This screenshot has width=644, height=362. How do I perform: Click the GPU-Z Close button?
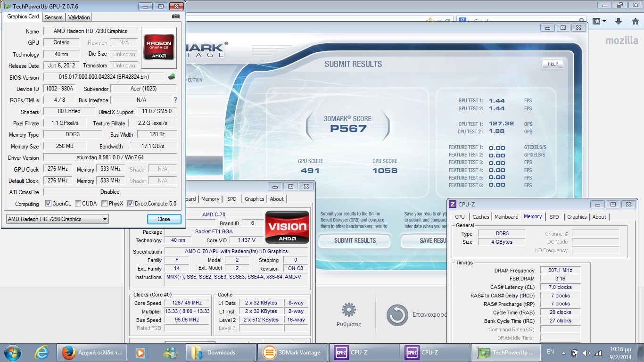pyautogui.click(x=164, y=219)
